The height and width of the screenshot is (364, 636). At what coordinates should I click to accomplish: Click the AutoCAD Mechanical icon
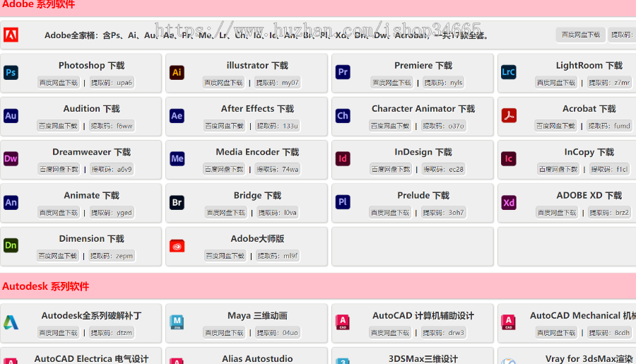(x=509, y=322)
